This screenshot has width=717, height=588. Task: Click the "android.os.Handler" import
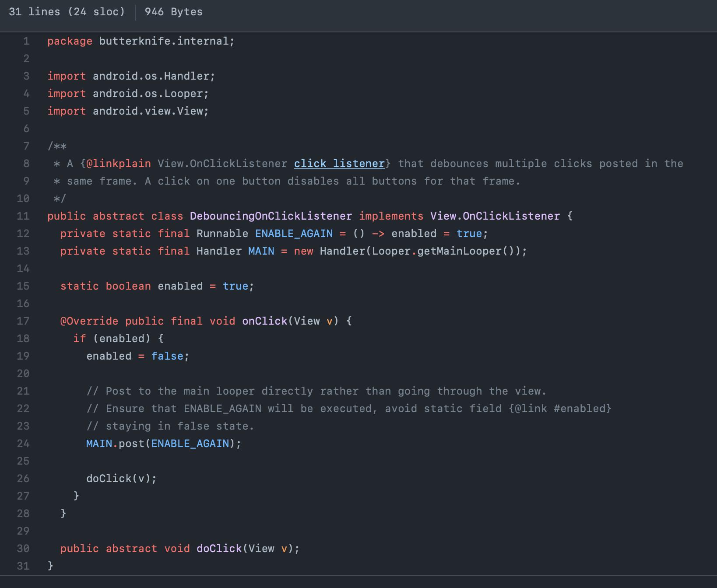151,76
